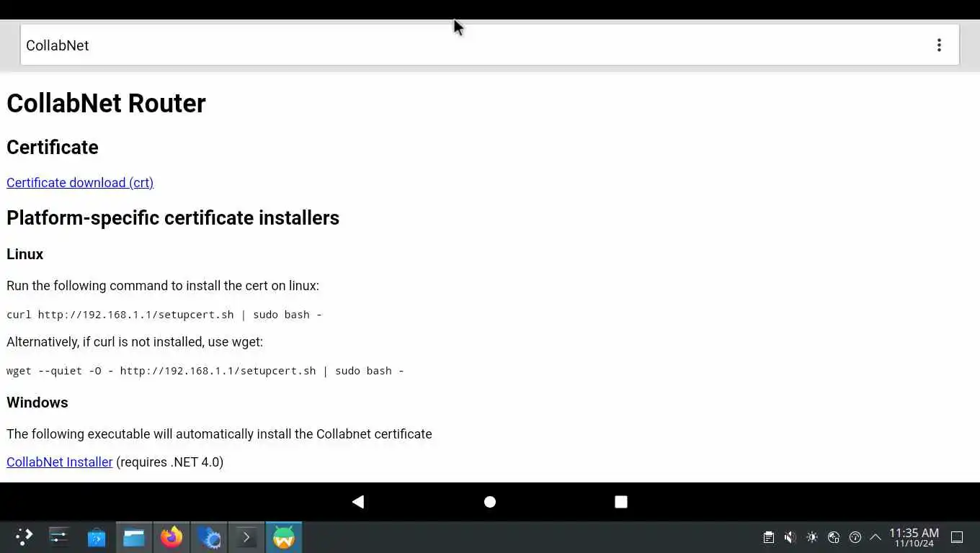Click the muted volume tray icon
980x553 pixels.
[x=790, y=537]
